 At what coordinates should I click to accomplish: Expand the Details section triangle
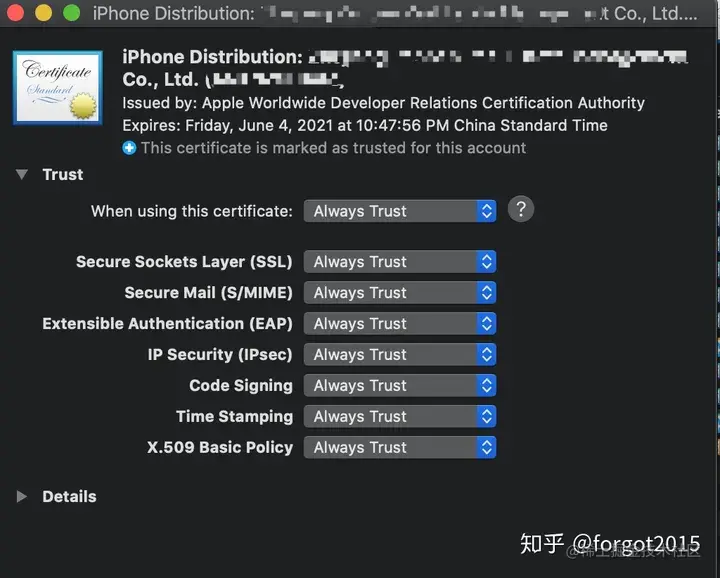(21, 496)
